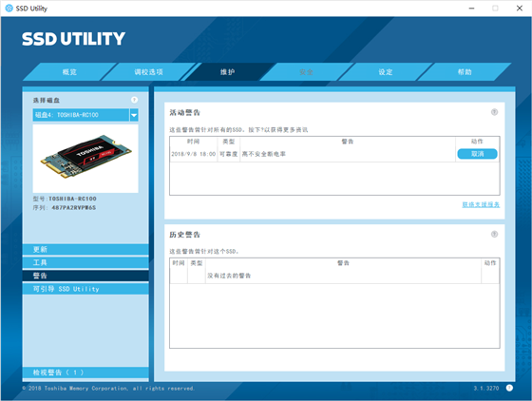Open the 联络支援服务 link
This screenshot has width=532, height=401.
(x=481, y=204)
